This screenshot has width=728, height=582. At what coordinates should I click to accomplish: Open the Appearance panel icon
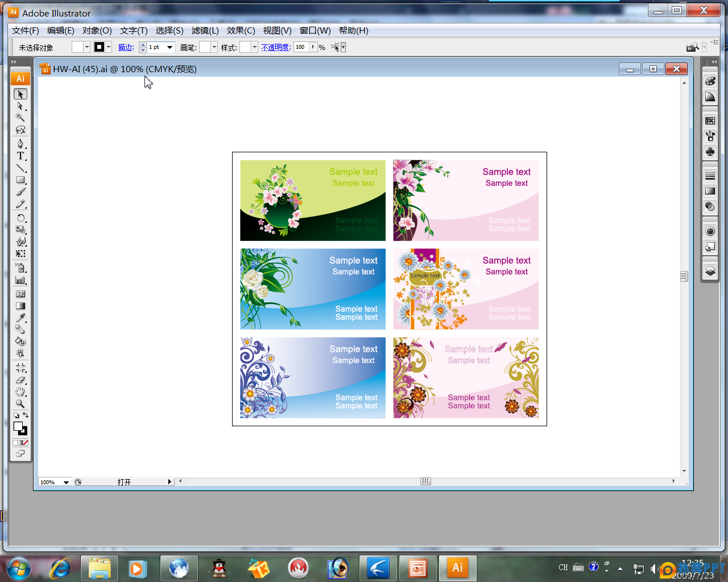pyautogui.click(x=710, y=231)
